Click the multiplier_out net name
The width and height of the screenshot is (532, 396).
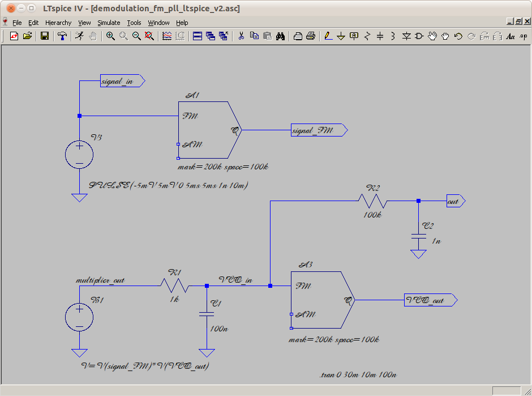pyautogui.click(x=100, y=280)
